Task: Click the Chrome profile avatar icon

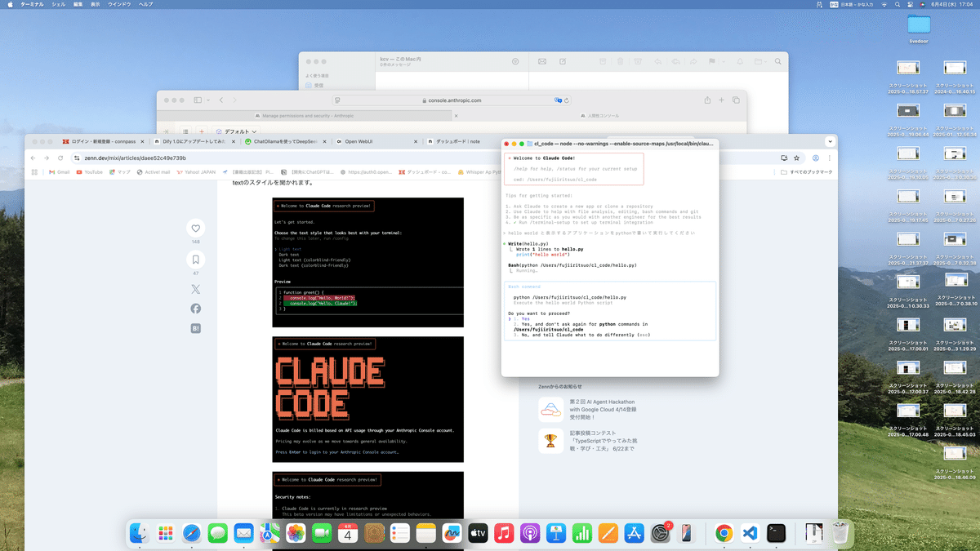Action: point(814,157)
